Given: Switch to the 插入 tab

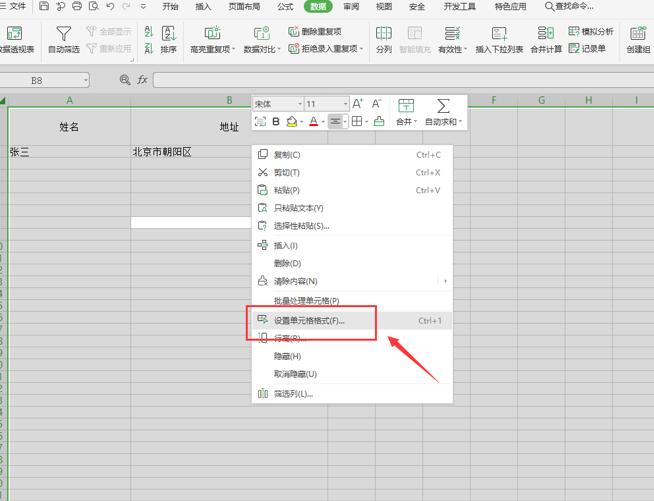Looking at the screenshot, I should [x=203, y=6].
